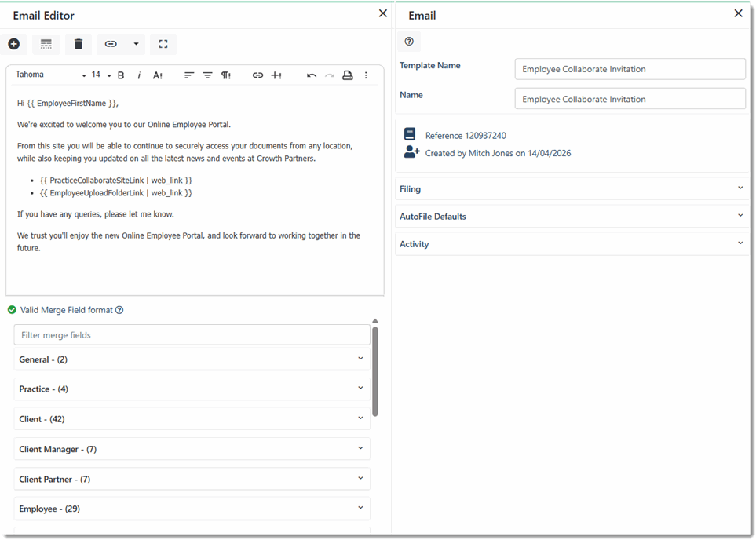Click 'We're excited to welcome you' line
The image size is (756, 540).
pos(124,124)
